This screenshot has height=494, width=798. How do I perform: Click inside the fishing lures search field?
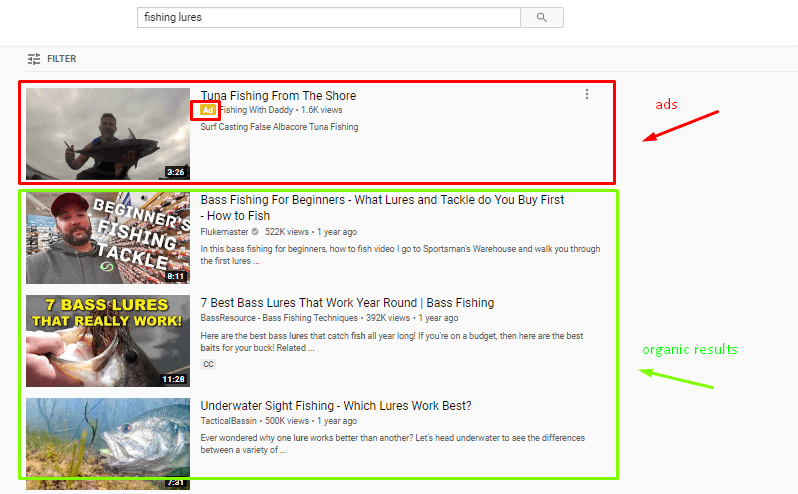(328, 17)
